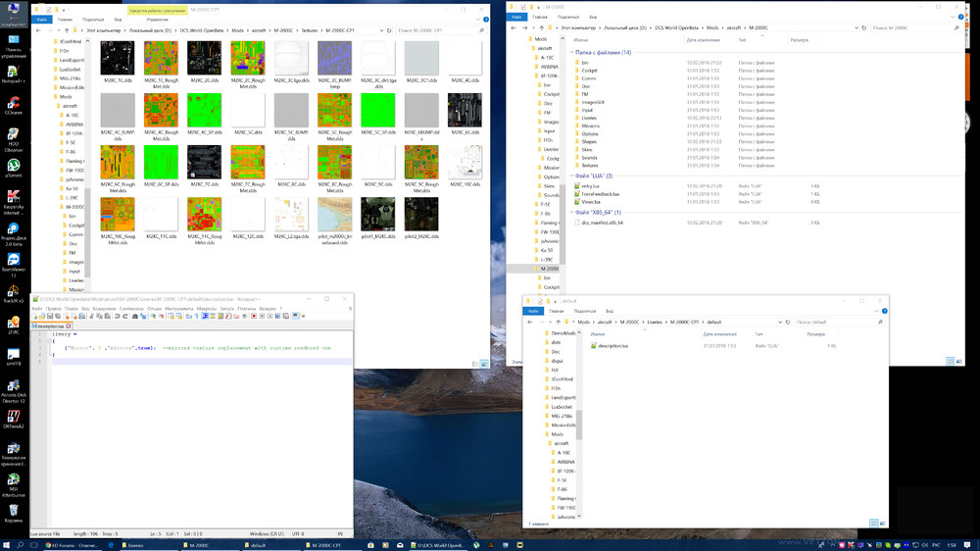Open the Кодировки menu in Notepad++
This screenshot has height=551, width=980.
(x=105, y=308)
